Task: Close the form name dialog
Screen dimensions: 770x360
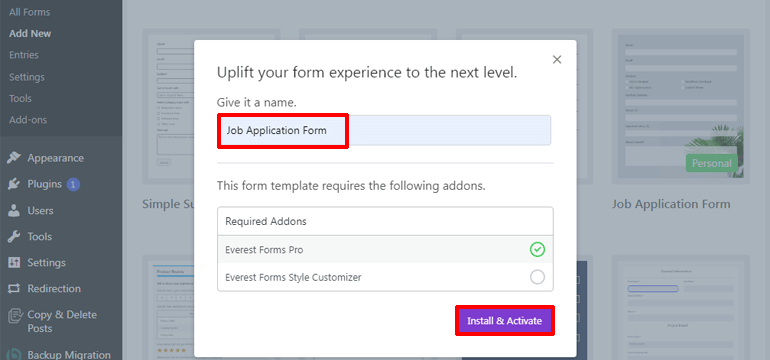Action: (557, 59)
